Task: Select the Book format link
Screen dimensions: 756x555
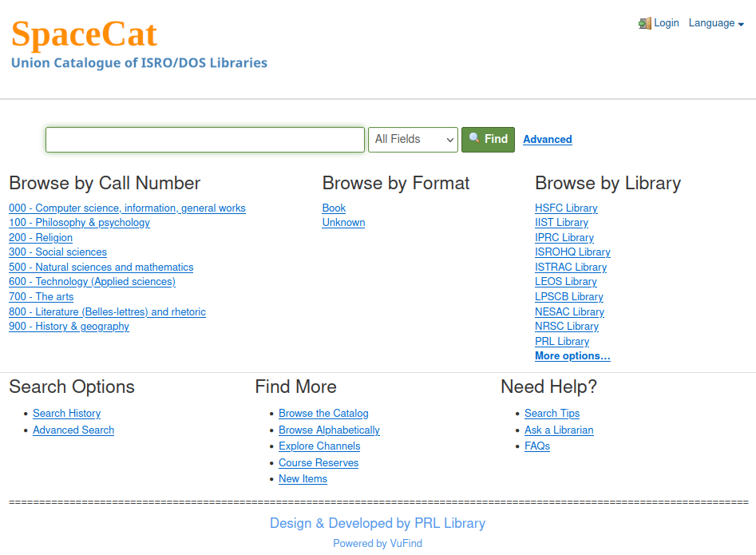Action: coord(334,208)
